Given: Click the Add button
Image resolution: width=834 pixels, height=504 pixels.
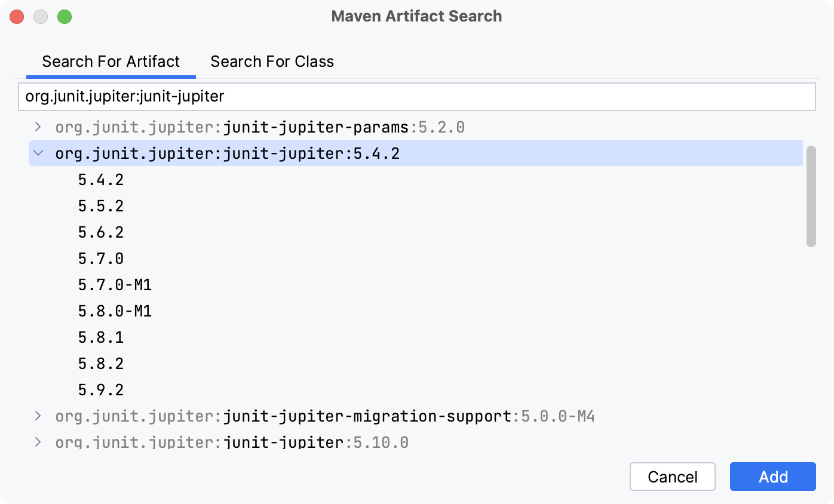Looking at the screenshot, I should pos(772,477).
